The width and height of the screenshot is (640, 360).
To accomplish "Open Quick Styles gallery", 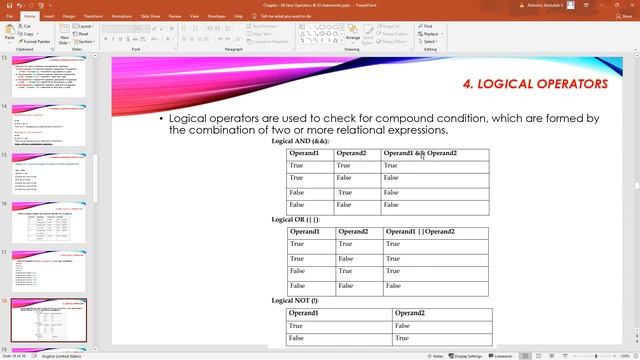I will pyautogui.click(x=368, y=34).
